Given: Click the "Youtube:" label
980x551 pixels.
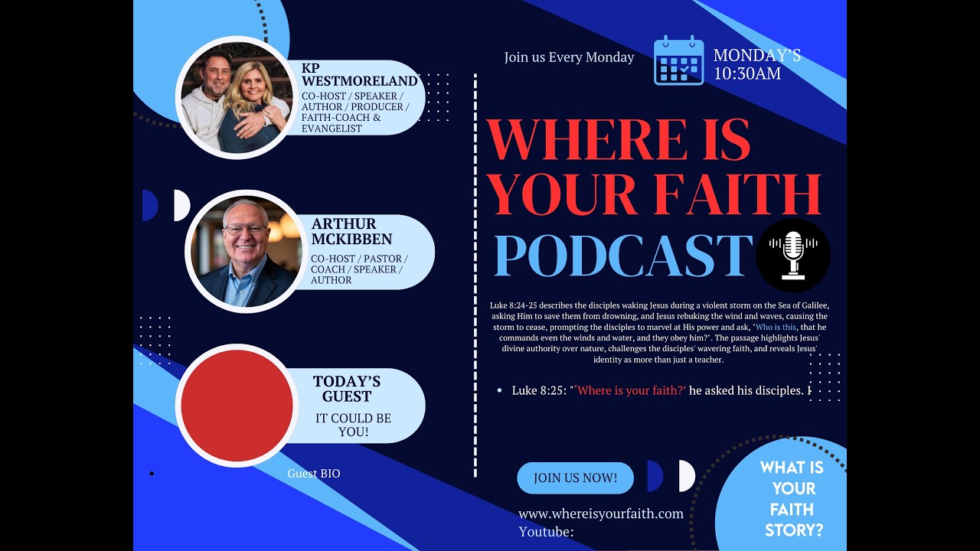Looking at the screenshot, I should (x=546, y=531).
